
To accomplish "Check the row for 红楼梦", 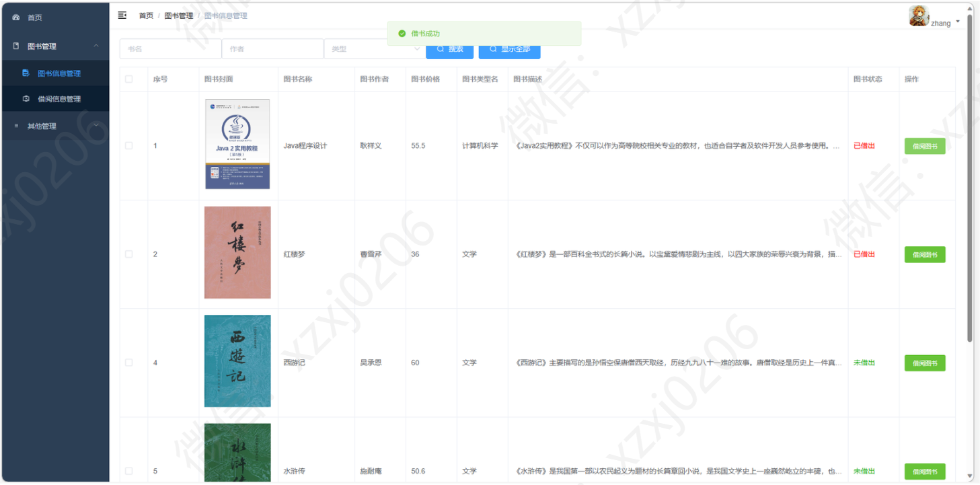I will pyautogui.click(x=129, y=254).
